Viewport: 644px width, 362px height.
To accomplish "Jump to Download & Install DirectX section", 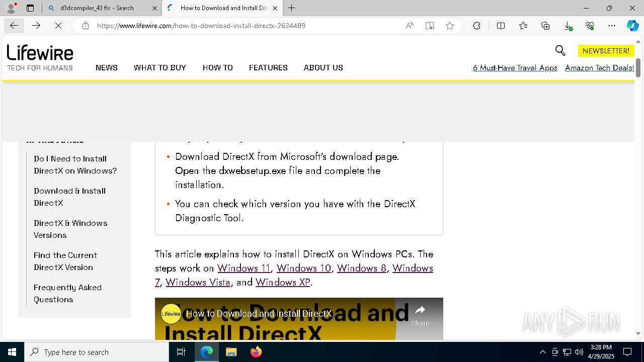I will (x=69, y=197).
